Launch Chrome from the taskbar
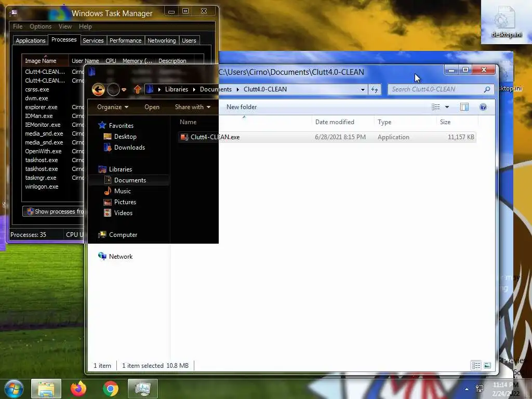532x399 pixels. 111,389
